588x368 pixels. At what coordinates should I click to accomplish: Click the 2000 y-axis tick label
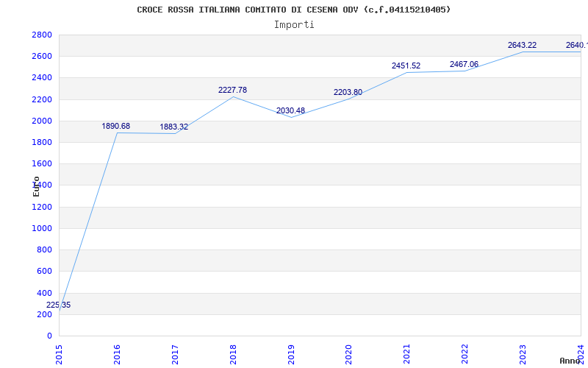tap(42, 121)
